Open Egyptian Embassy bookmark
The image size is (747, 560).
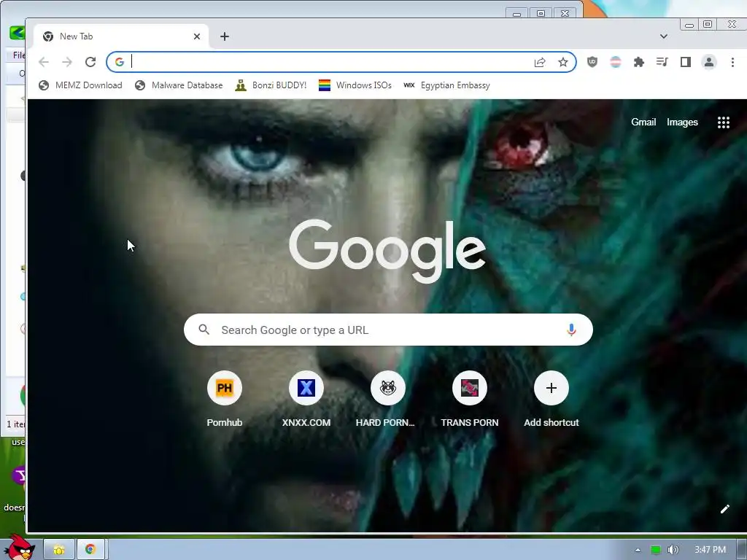click(x=447, y=85)
